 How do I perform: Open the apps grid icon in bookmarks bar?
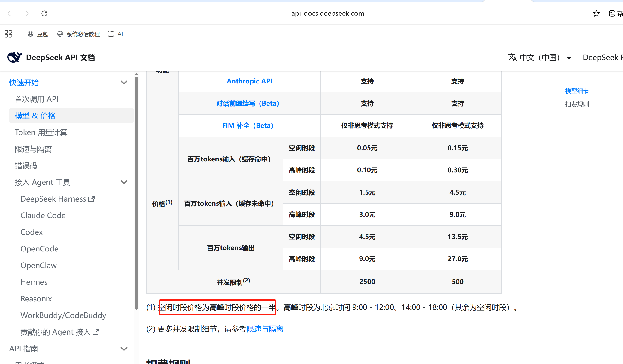click(8, 34)
